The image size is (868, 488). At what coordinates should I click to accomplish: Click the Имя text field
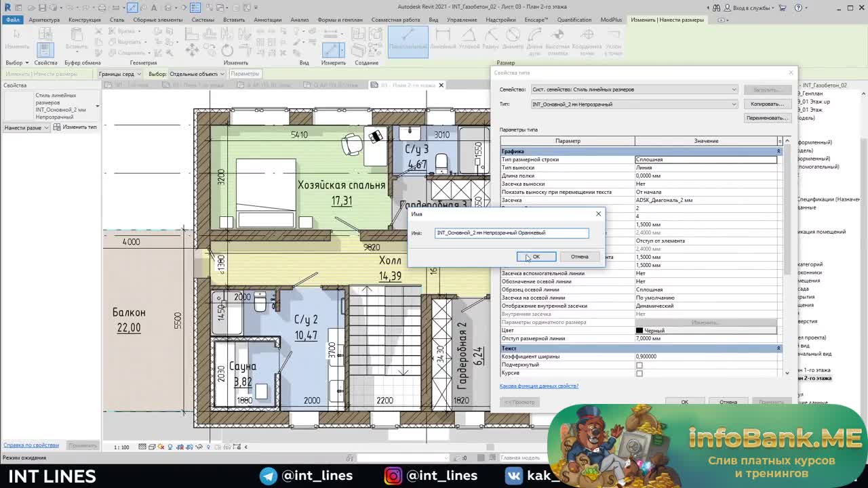(512, 233)
